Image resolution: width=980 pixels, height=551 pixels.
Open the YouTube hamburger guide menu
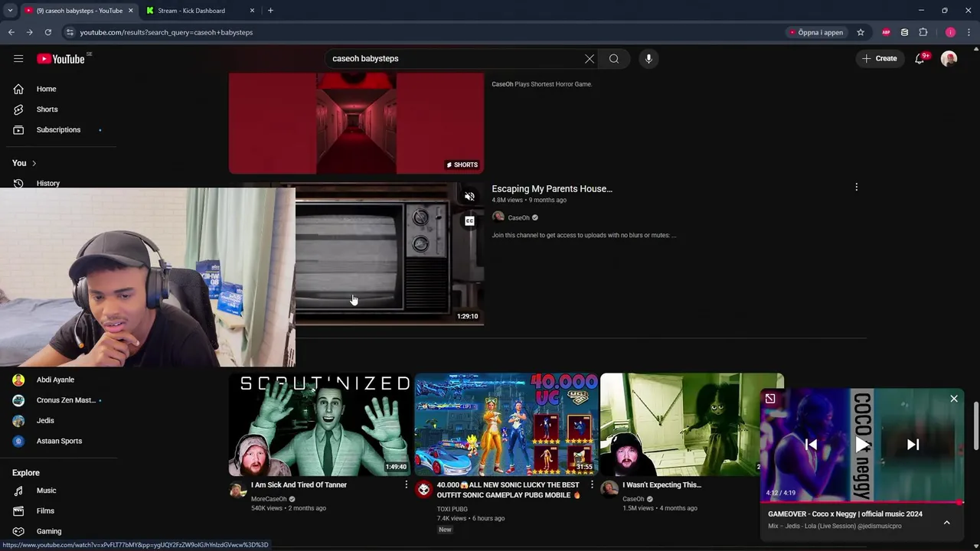point(18,59)
